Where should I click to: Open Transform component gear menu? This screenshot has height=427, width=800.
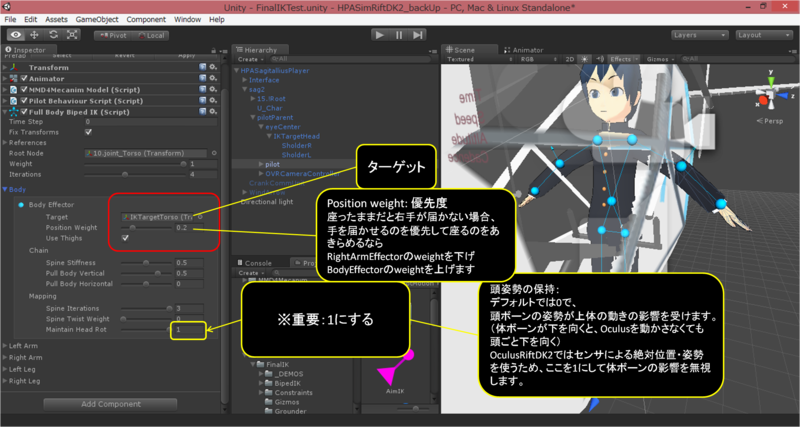click(213, 67)
